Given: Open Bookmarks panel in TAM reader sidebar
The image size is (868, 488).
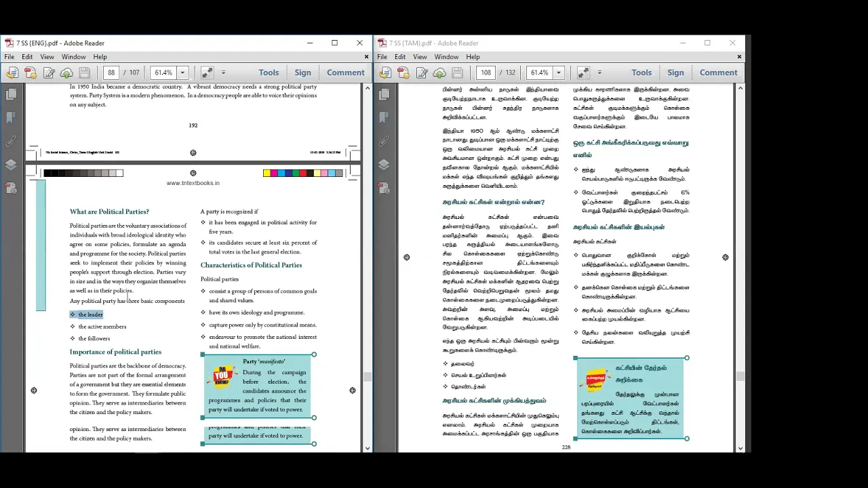Looking at the screenshot, I should point(384,118).
